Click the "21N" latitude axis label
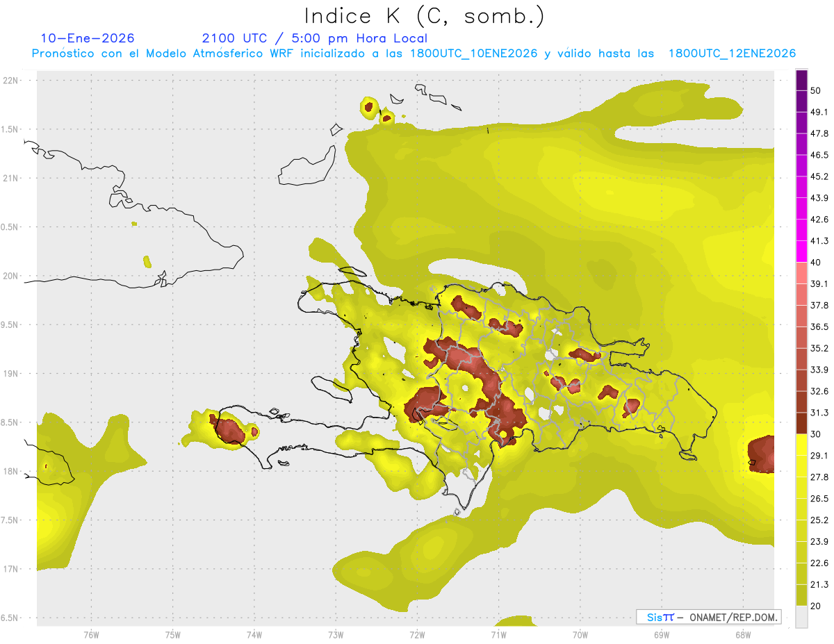 tap(10, 178)
